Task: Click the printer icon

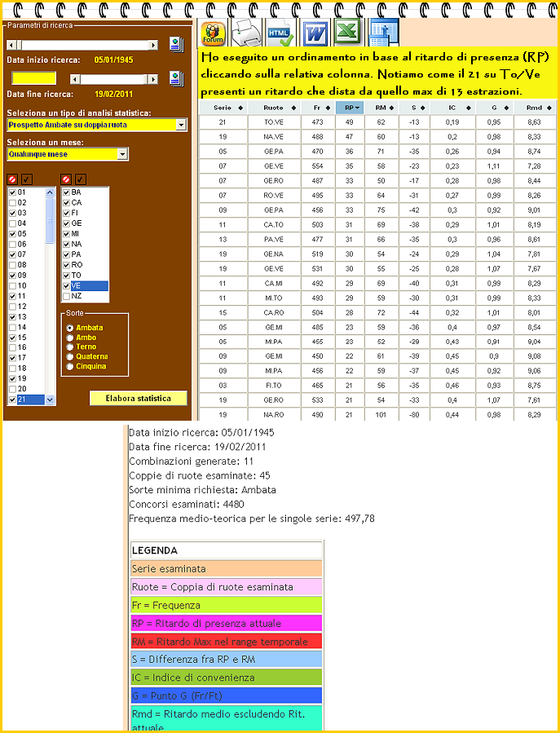Action: (x=248, y=33)
